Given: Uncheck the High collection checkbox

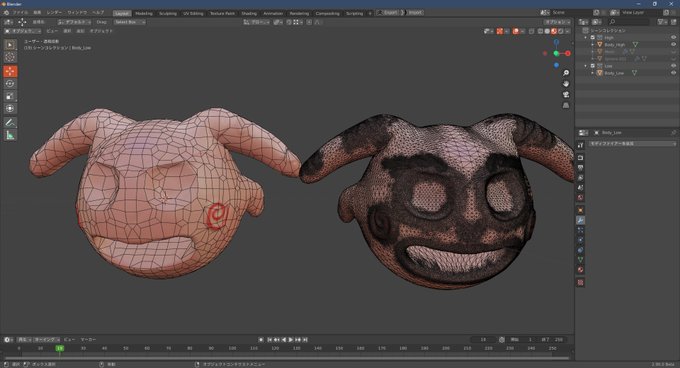Looking at the screenshot, I should tap(593, 38).
